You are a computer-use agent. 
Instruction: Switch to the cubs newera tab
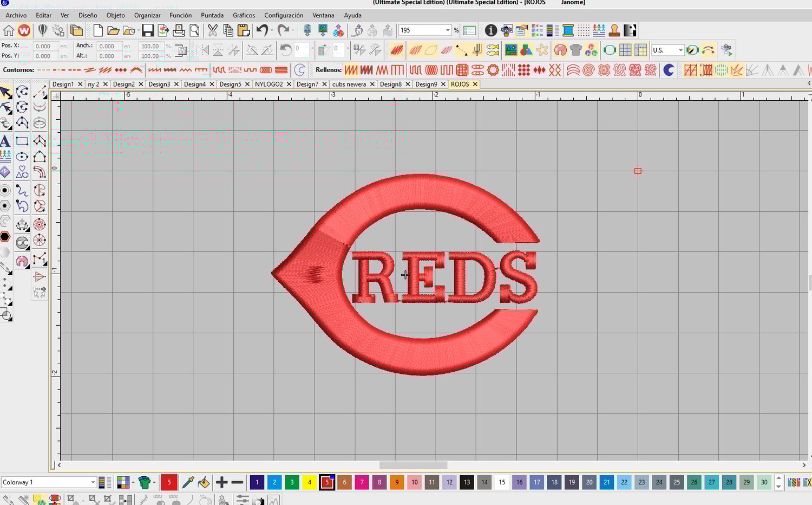349,84
